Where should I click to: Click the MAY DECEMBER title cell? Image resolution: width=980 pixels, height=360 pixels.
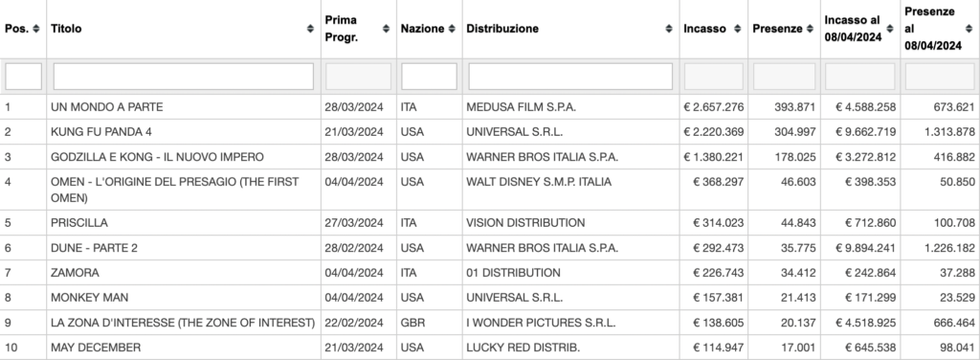coord(184,348)
